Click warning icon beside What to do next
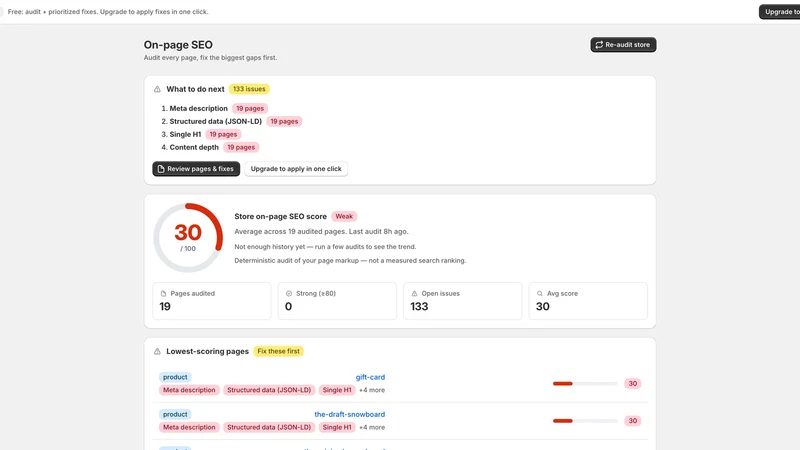800x450 pixels. click(x=157, y=89)
